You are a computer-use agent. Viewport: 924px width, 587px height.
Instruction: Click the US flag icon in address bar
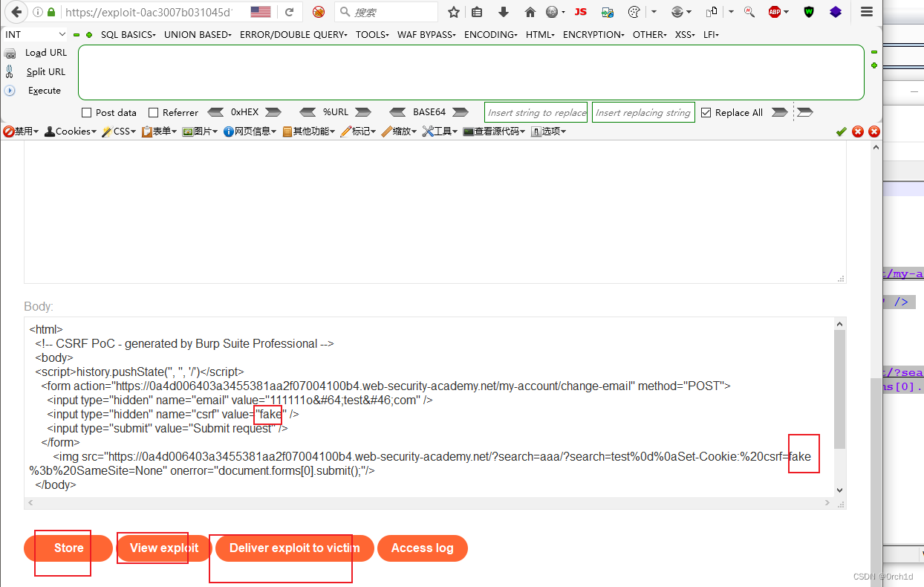[x=261, y=12]
